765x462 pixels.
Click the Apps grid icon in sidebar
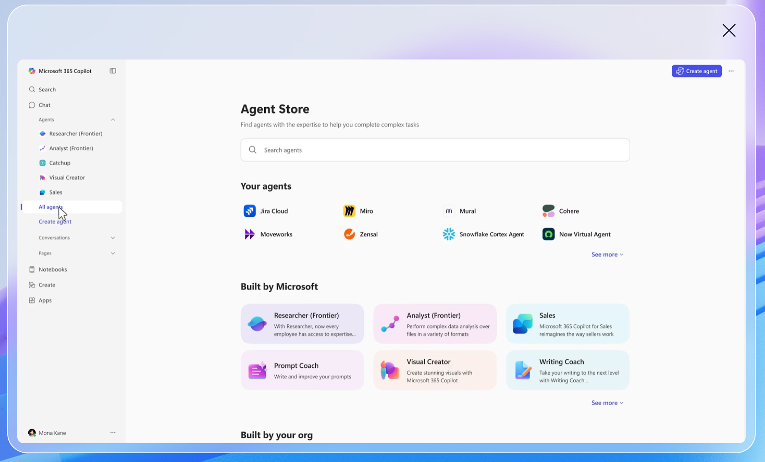(x=32, y=301)
